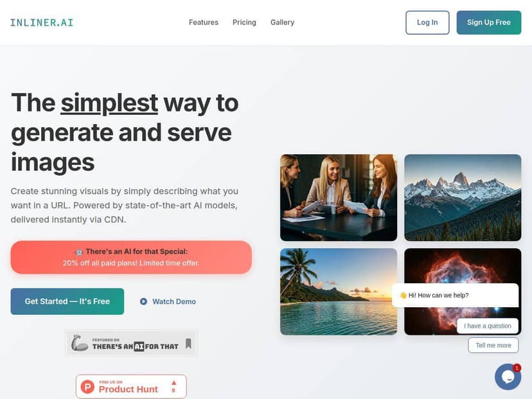Click the 20% off special offer banner
This screenshot has width=532, height=399.
point(131,257)
